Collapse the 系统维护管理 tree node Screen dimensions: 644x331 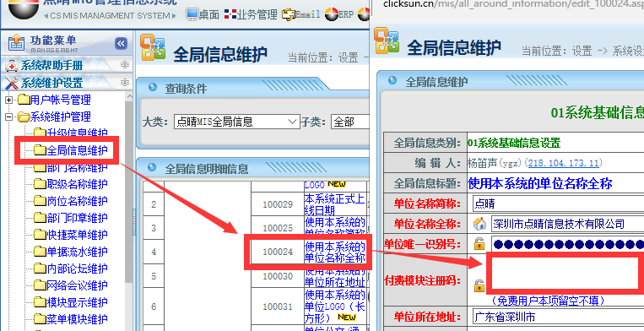[8, 117]
